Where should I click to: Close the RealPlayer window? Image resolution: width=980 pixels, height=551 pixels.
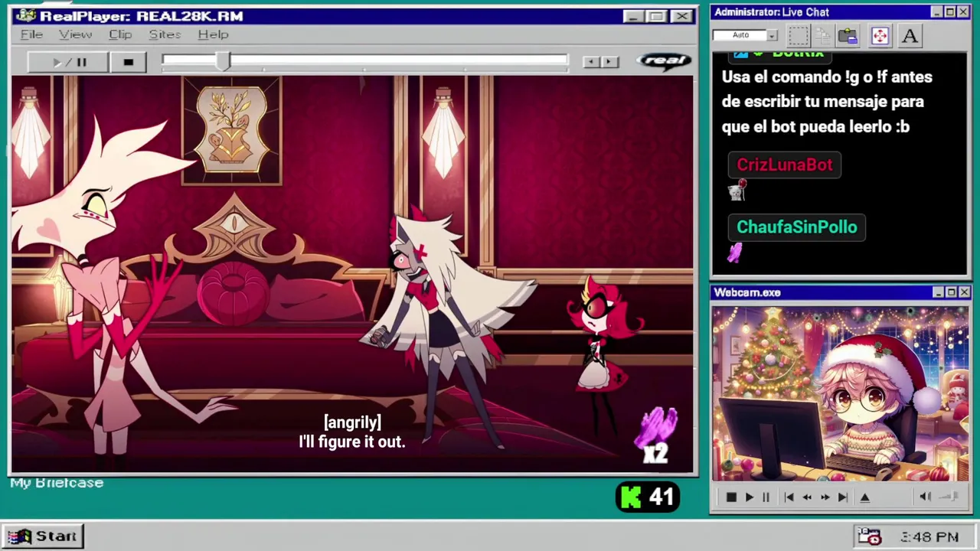[x=682, y=16]
